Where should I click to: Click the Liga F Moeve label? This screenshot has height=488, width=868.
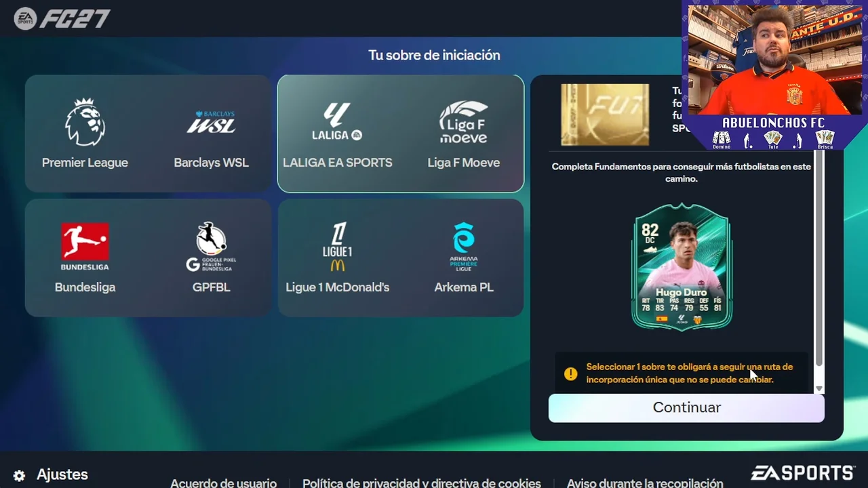tap(464, 163)
